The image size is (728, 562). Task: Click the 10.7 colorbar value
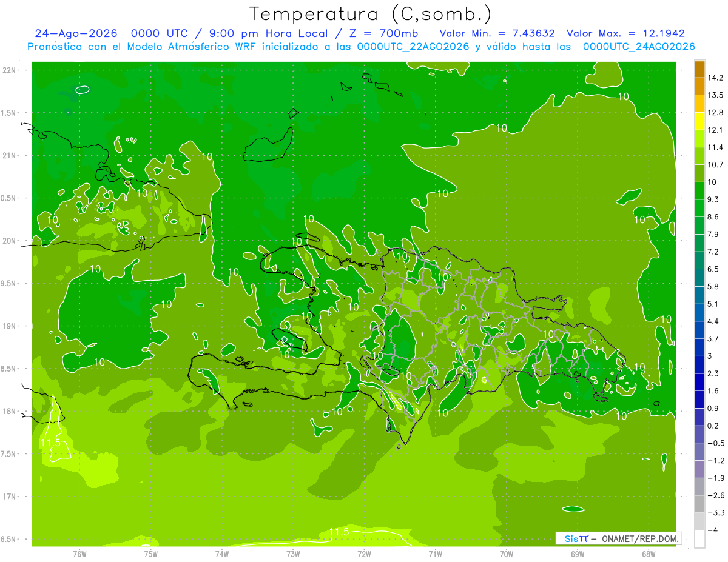pos(715,164)
